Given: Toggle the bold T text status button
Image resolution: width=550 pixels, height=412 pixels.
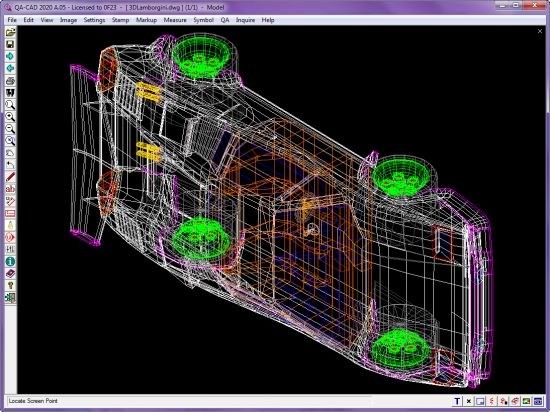Looking at the screenshot, I should (457, 401).
